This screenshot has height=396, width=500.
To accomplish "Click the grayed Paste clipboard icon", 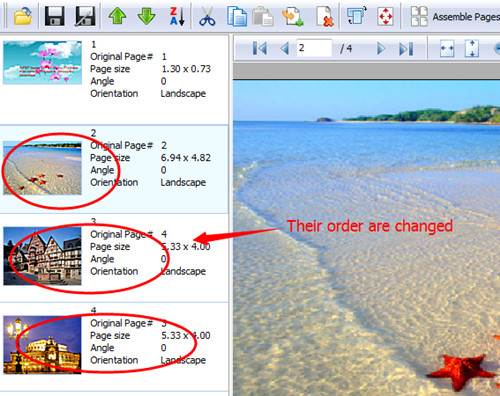I will click(263, 16).
